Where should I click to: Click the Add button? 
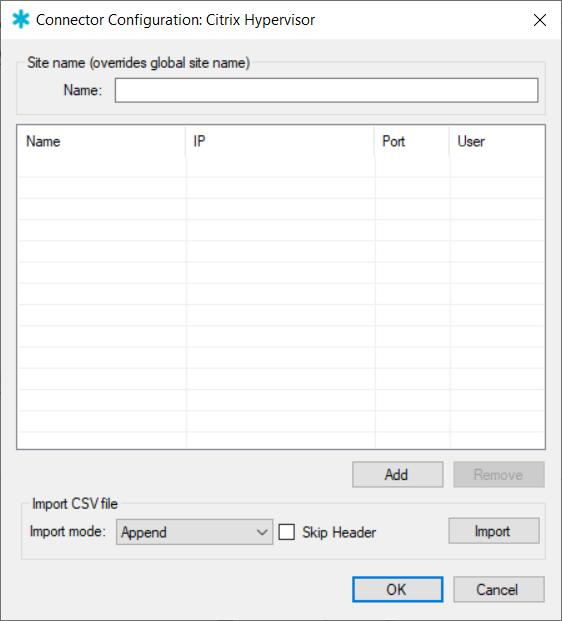[x=398, y=474]
